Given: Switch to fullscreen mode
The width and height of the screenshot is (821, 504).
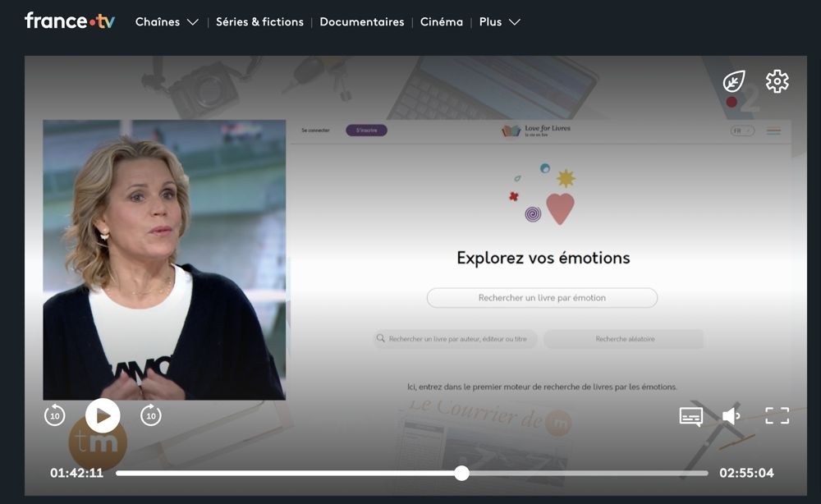Looking at the screenshot, I should (777, 415).
